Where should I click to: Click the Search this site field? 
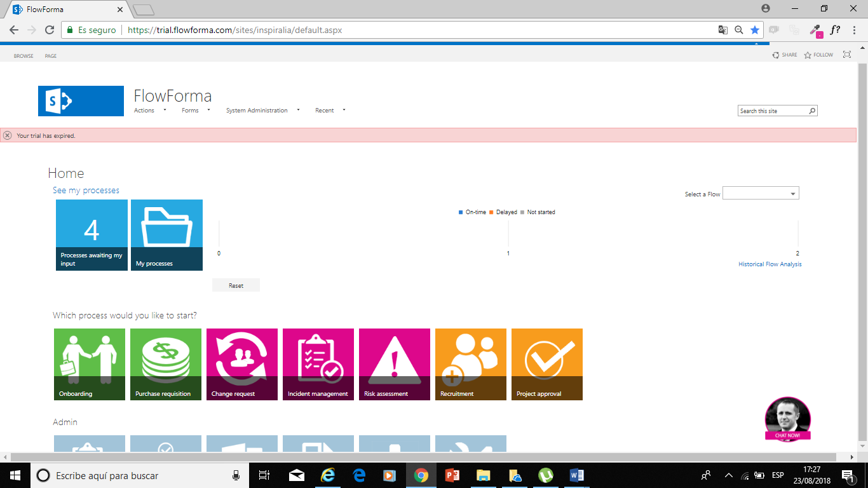[773, 111]
